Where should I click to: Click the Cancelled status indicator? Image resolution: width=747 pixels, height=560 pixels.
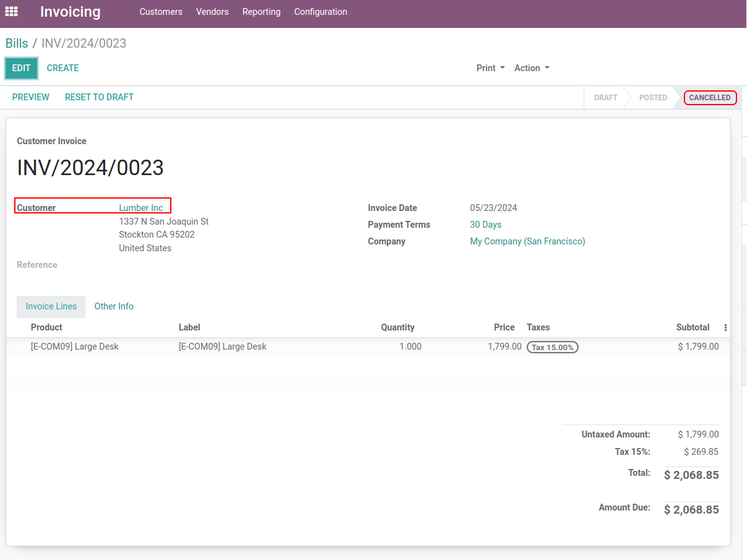(x=709, y=98)
